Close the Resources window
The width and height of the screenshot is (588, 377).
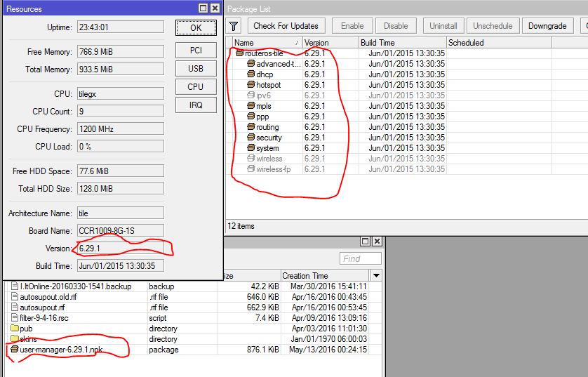pos(215,8)
